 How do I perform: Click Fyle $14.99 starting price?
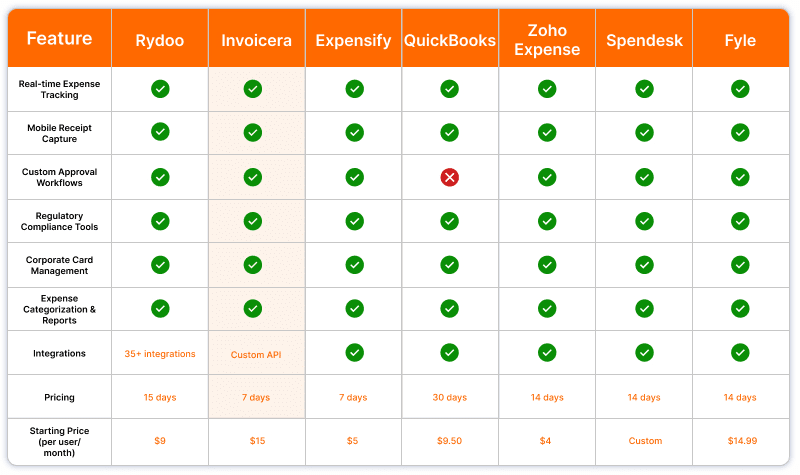742,441
